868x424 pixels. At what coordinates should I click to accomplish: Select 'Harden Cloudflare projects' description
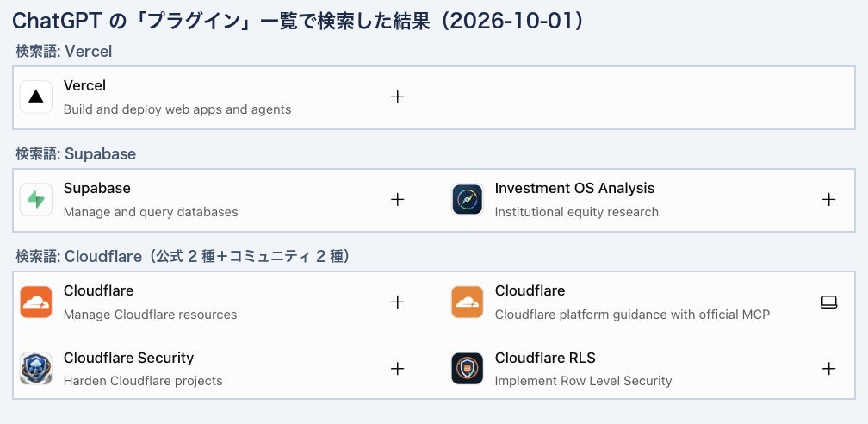pyautogui.click(x=143, y=381)
